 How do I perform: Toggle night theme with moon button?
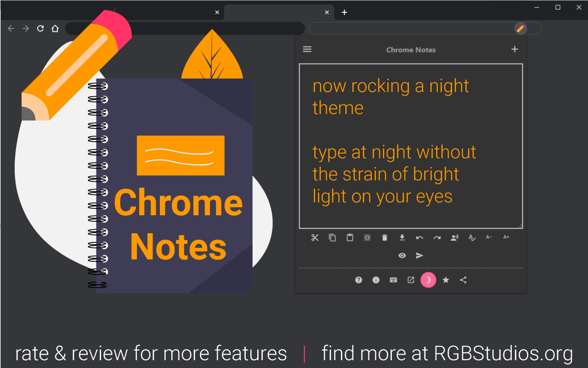coord(428,280)
